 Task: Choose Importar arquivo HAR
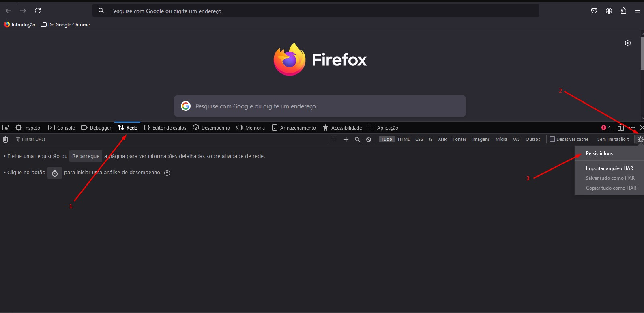(x=609, y=168)
